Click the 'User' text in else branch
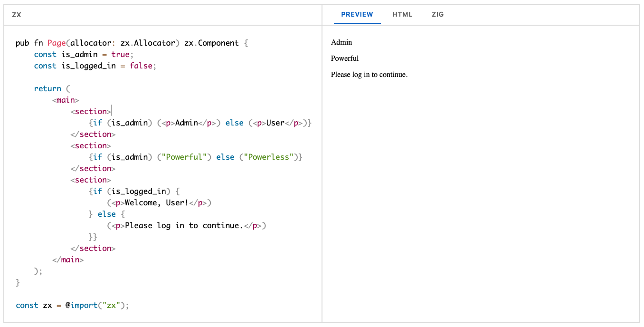This screenshot has height=327, width=644. (275, 123)
